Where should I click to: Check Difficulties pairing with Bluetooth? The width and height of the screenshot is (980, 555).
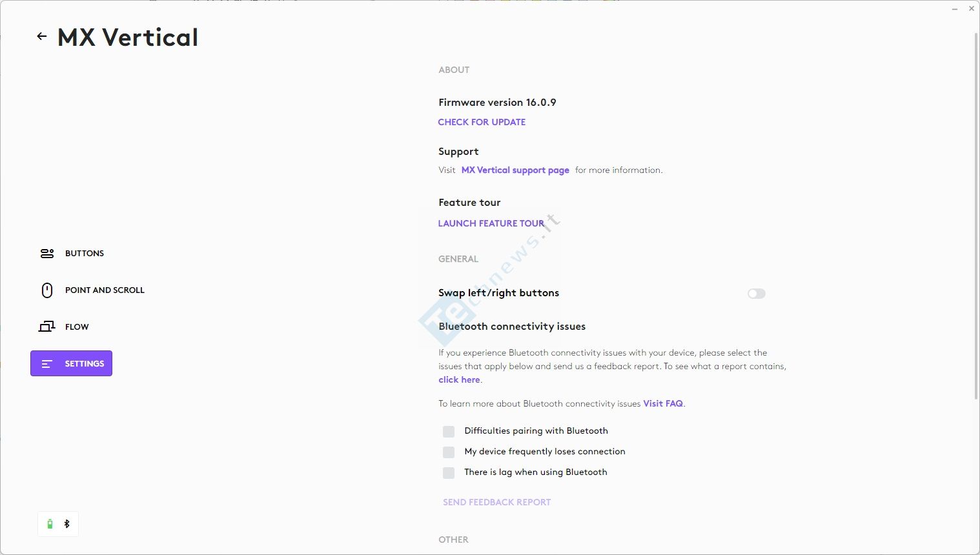tap(449, 431)
